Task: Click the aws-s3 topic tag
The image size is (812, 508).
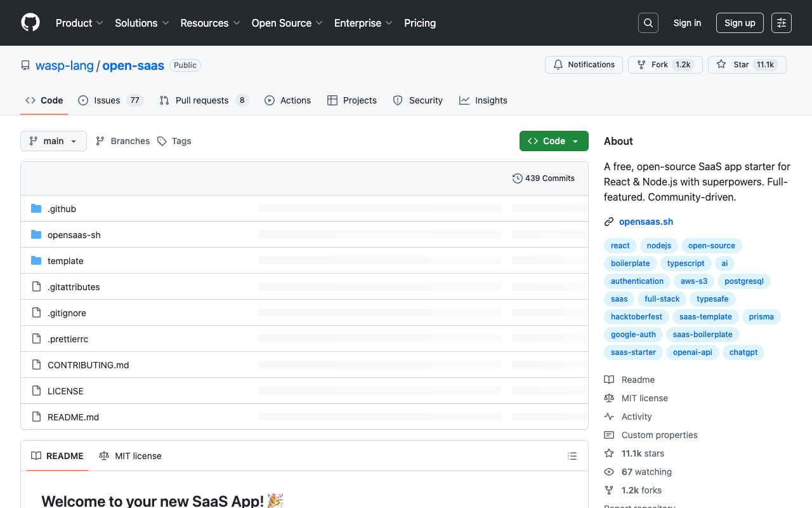Action: pos(694,281)
